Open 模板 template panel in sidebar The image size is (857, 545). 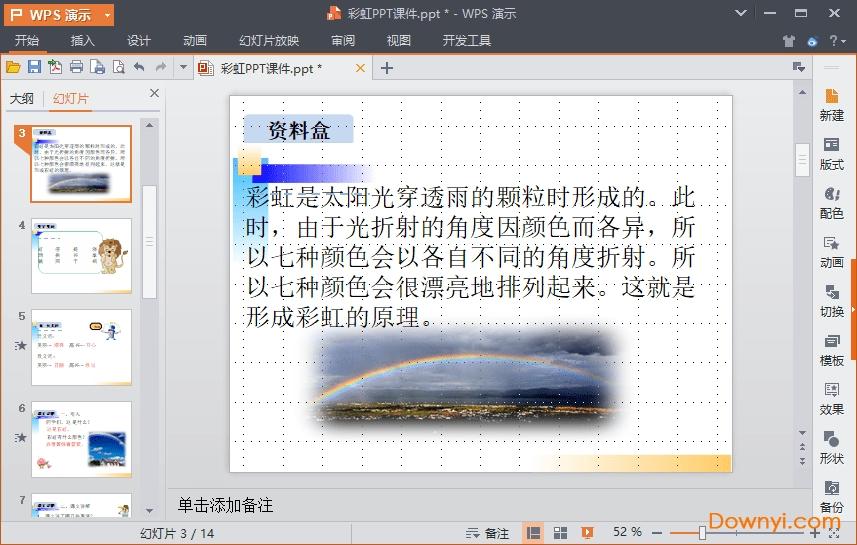(x=831, y=350)
